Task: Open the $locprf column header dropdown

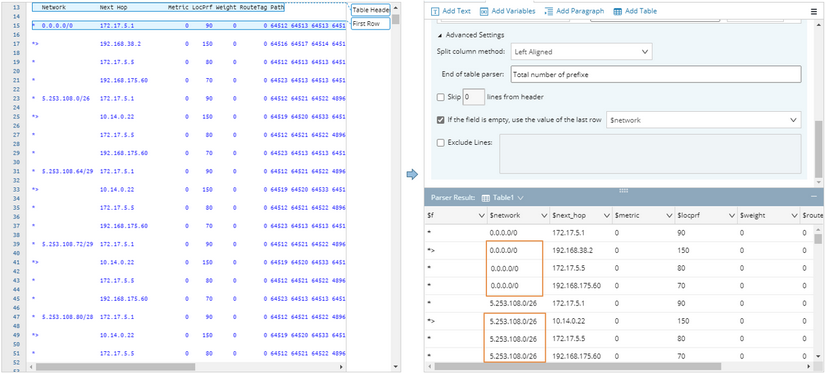Action: point(731,215)
